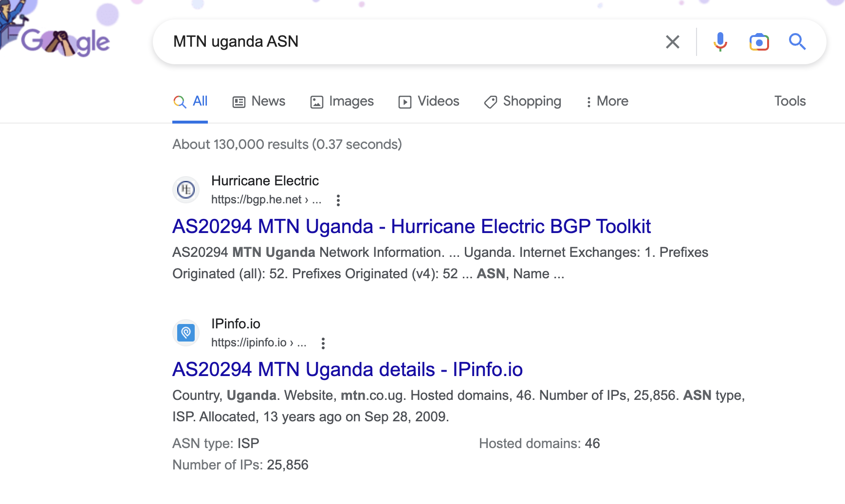Clear the search box with X icon
This screenshot has width=845, height=504.
tap(672, 42)
